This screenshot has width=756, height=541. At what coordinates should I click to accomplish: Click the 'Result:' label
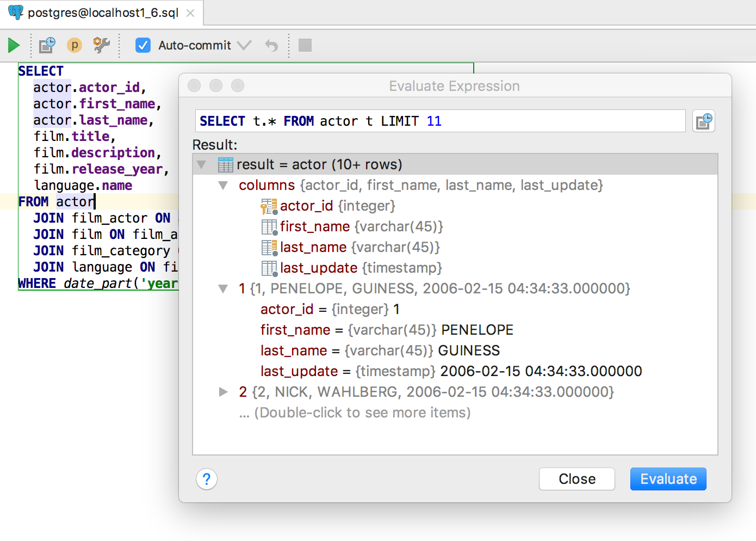pos(215,145)
